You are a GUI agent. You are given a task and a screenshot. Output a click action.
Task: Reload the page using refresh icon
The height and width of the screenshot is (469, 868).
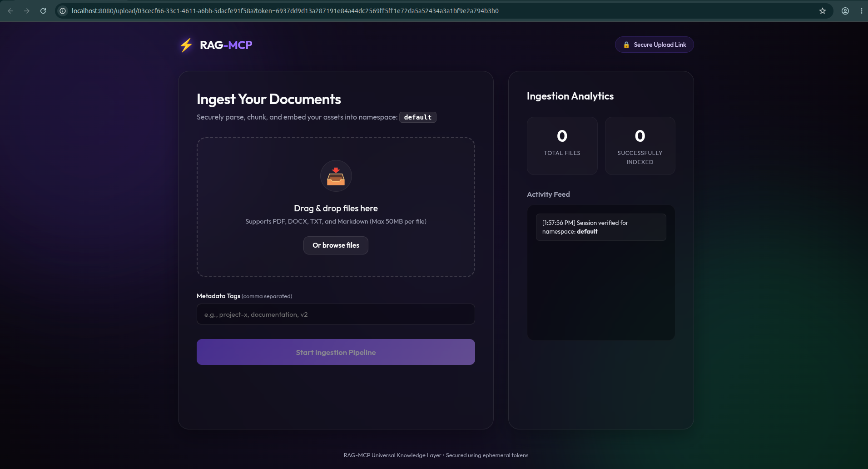coord(43,11)
